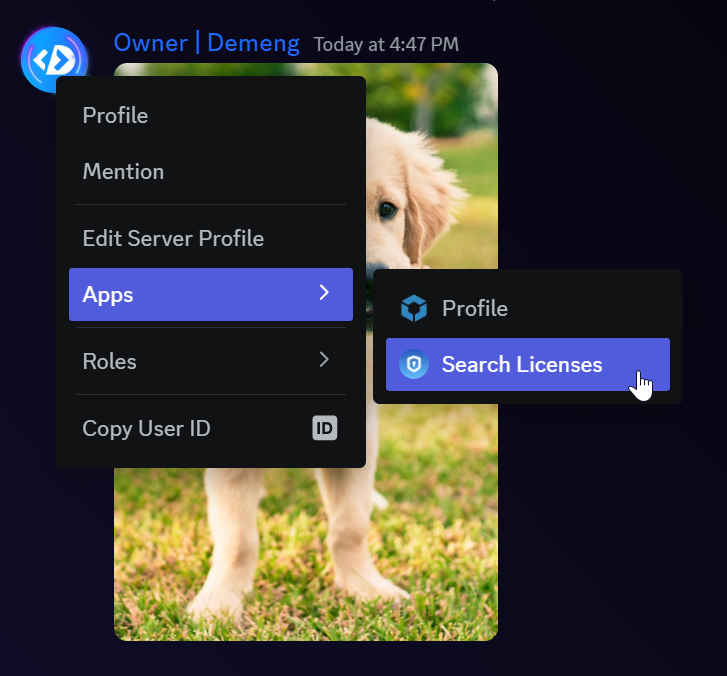Expand the Apps submenu using its chevron arrow
Screen dimensions: 727x676
coord(324,293)
